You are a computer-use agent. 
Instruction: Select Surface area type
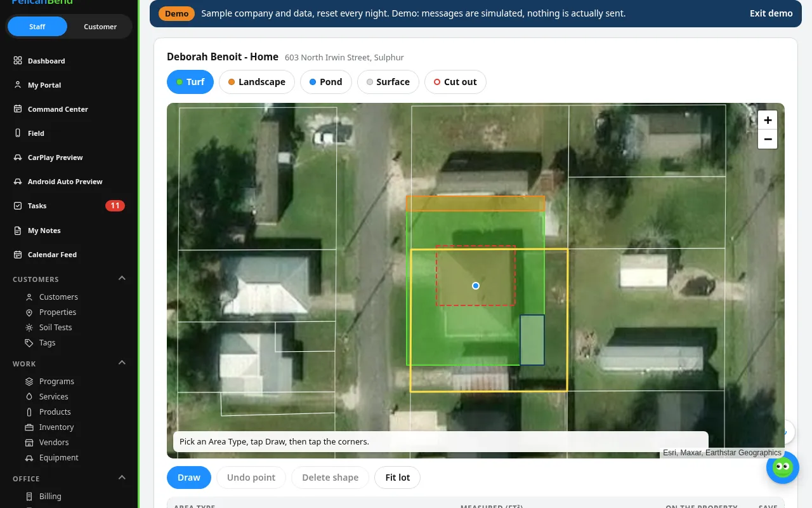pyautogui.click(x=388, y=82)
